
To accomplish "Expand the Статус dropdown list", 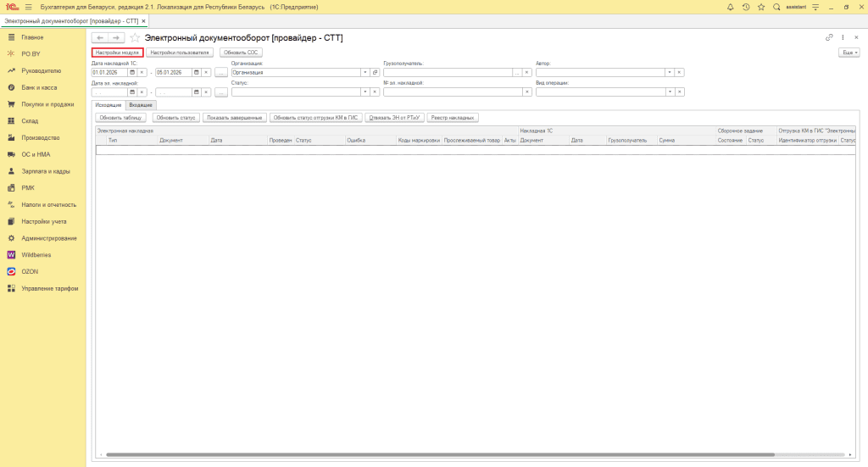I will 365,92.
